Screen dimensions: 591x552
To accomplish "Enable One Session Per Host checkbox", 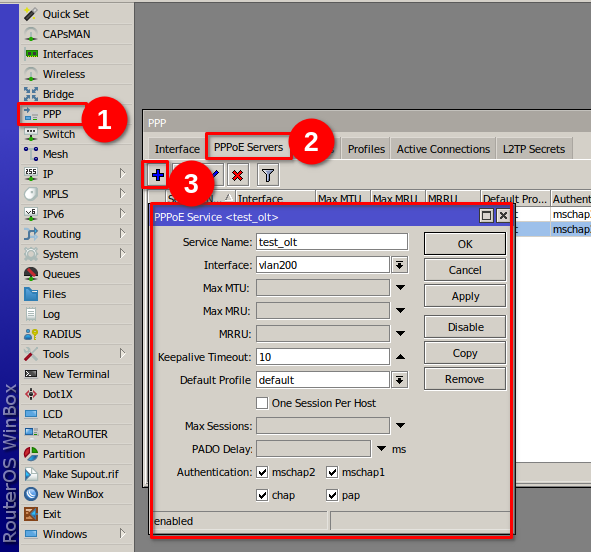I will [262, 403].
